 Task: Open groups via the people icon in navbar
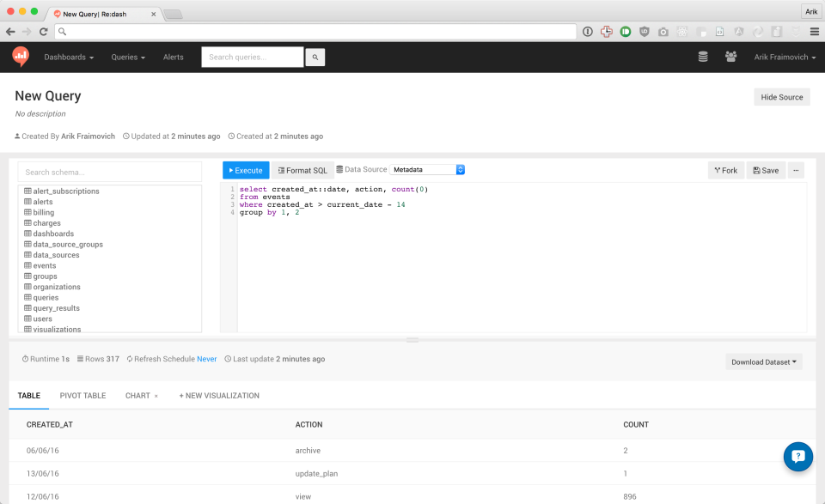point(730,56)
